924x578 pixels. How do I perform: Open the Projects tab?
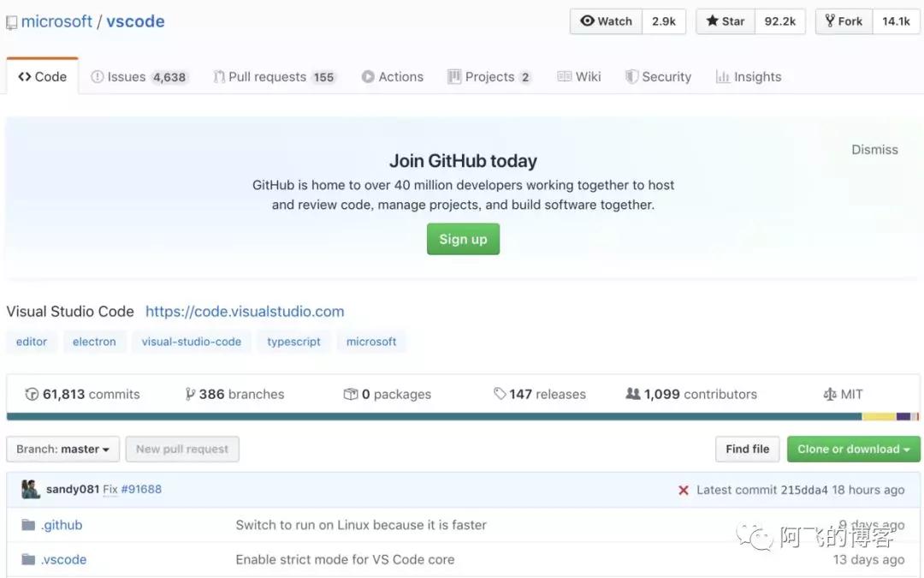[489, 77]
